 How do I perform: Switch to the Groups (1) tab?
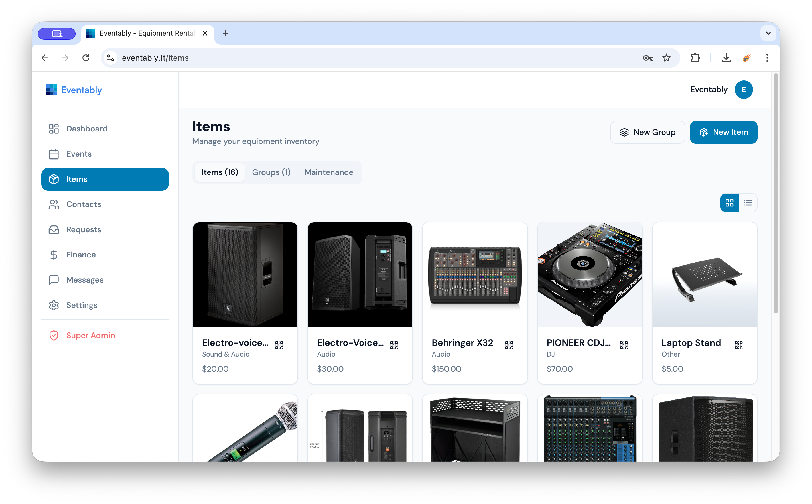271,172
